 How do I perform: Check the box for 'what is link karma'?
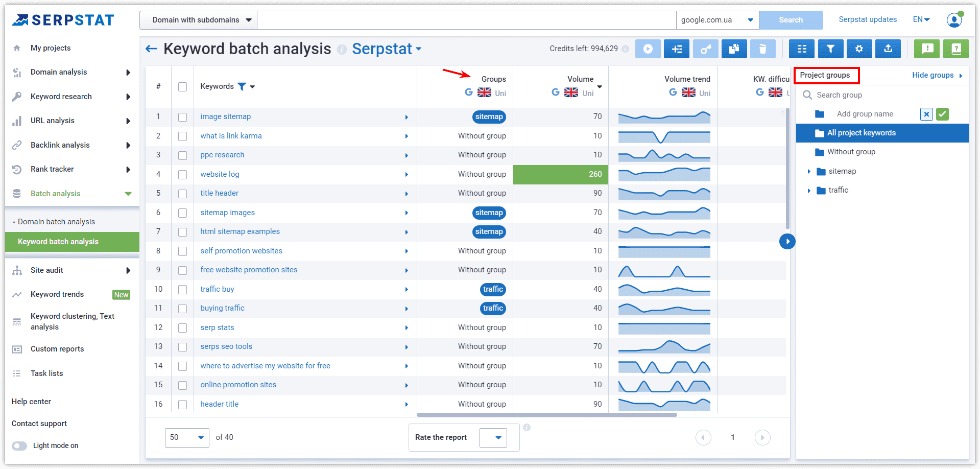(x=182, y=136)
